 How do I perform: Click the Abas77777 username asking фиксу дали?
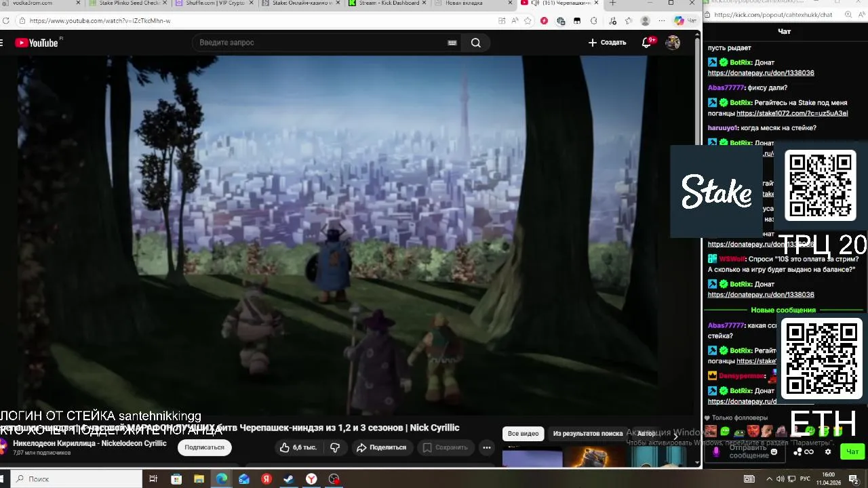click(726, 87)
